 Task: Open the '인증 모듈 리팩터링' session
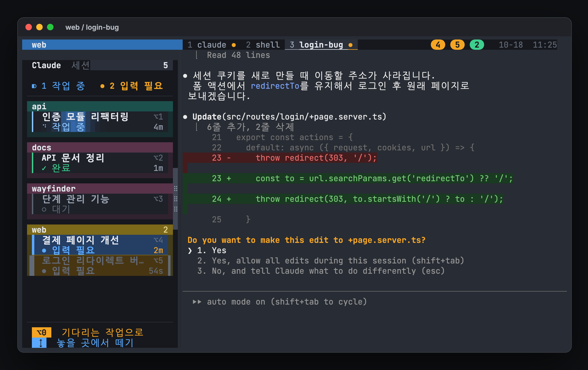click(x=100, y=122)
